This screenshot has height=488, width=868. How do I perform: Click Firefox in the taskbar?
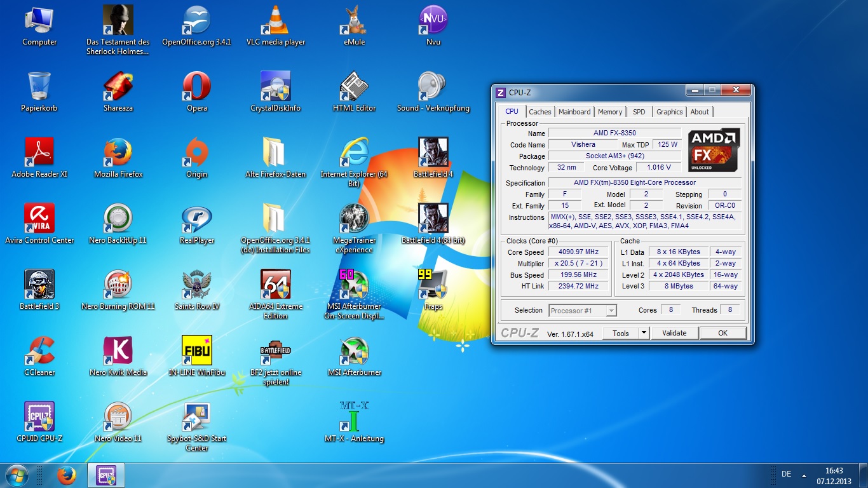coord(66,475)
